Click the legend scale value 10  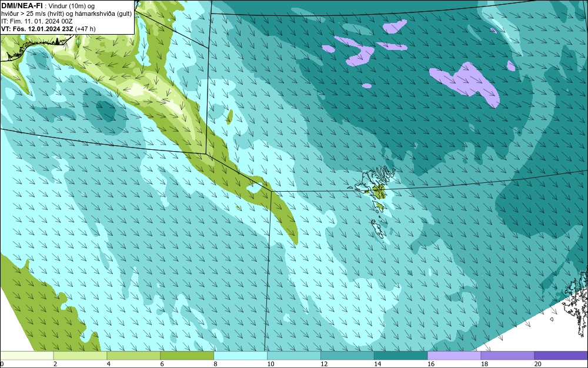270,364
